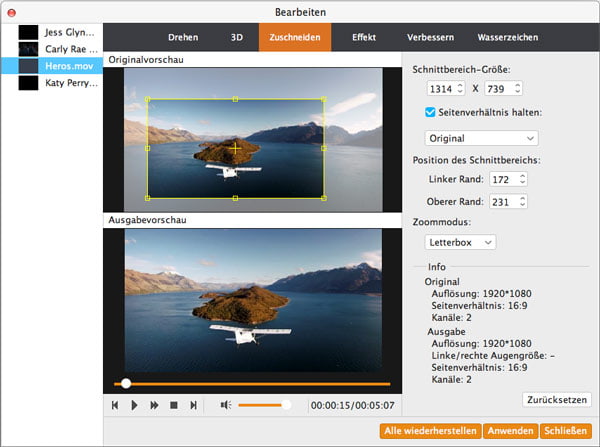Click the volume slider knob

(286, 405)
